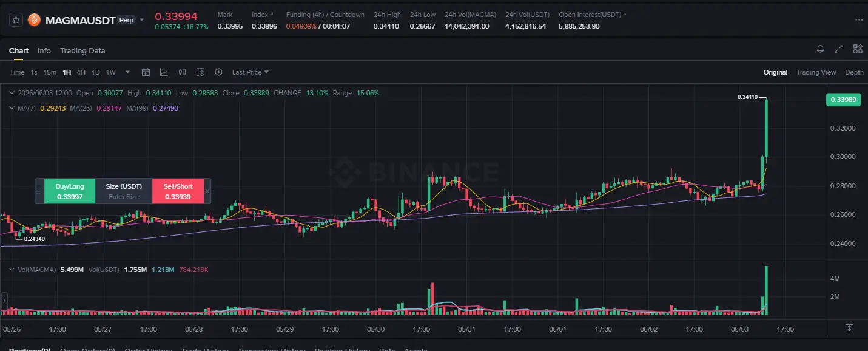Image resolution: width=868 pixels, height=351 pixels.
Task: Change the candlestick chart style icon
Action: tap(182, 72)
